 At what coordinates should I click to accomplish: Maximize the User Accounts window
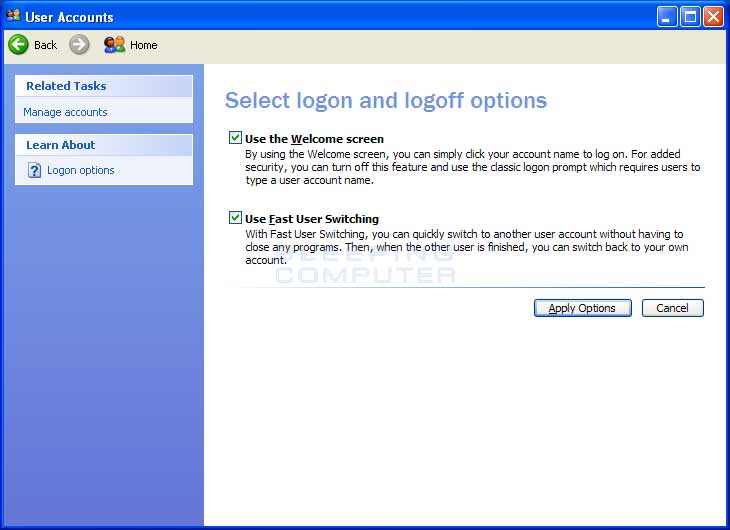[690, 17]
